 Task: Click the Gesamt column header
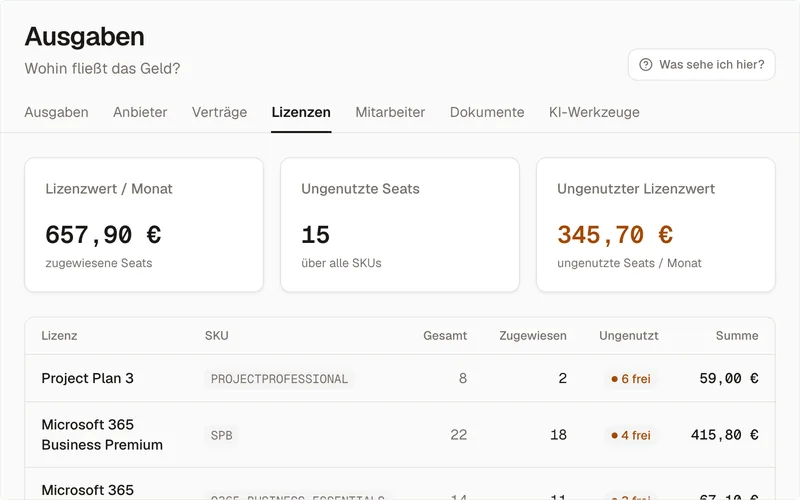(x=445, y=336)
